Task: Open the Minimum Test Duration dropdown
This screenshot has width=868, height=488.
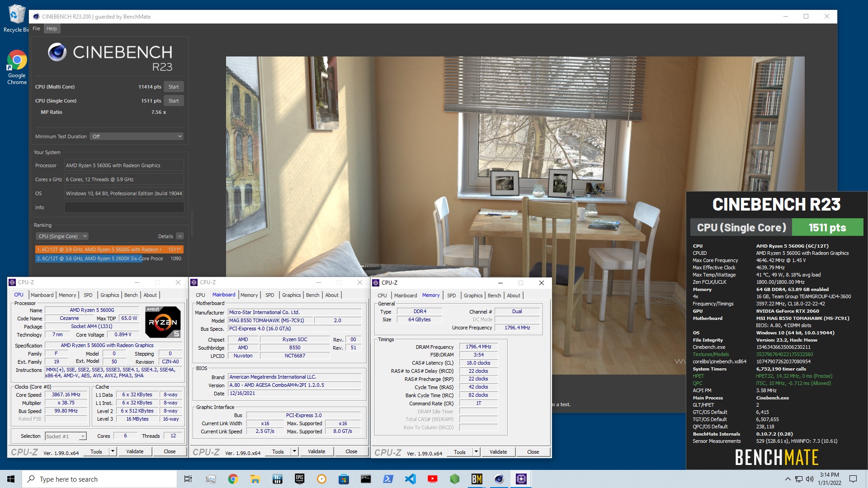Action: coord(137,136)
